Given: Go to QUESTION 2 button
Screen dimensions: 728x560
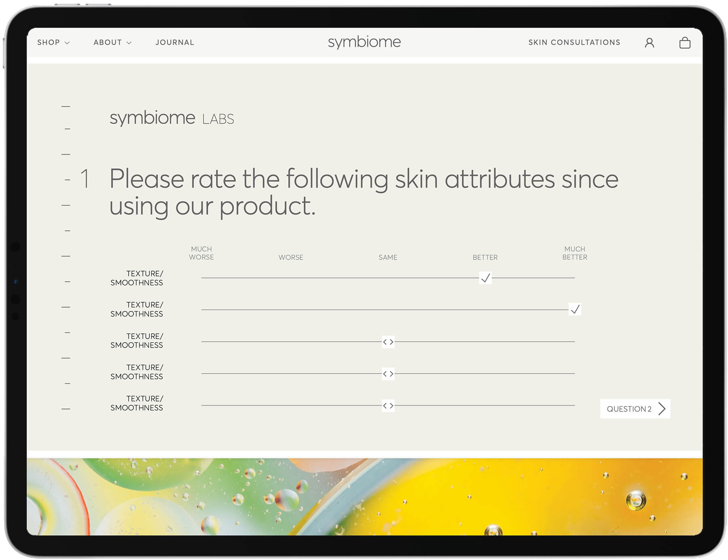Looking at the screenshot, I should (x=635, y=409).
